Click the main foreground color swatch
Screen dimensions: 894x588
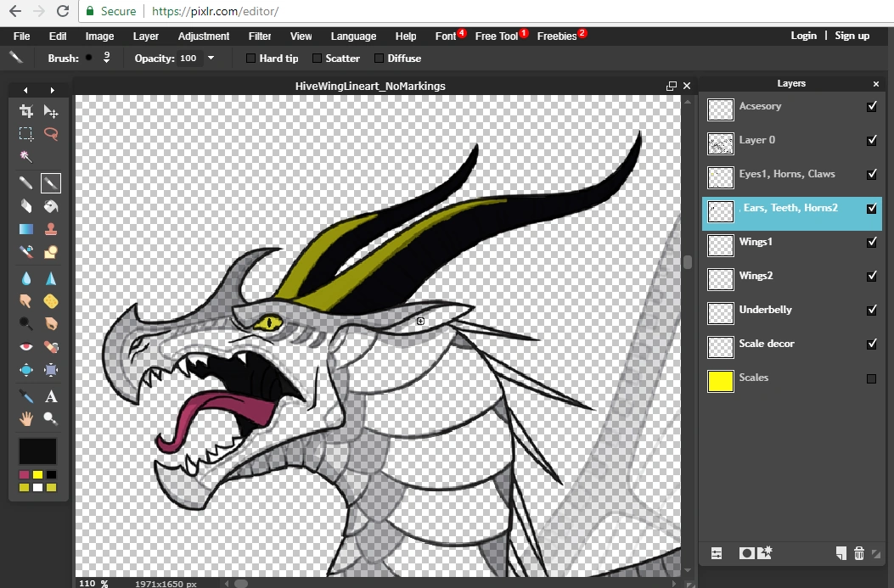pyautogui.click(x=38, y=452)
